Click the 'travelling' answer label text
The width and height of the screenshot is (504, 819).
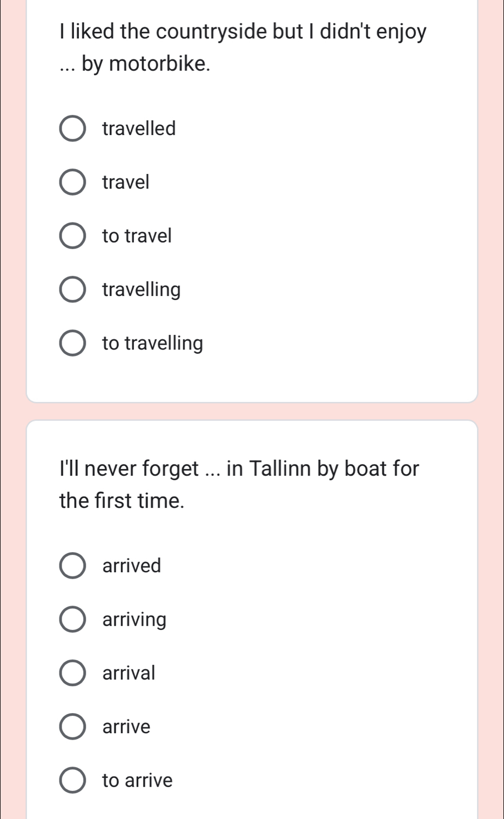[x=142, y=290]
